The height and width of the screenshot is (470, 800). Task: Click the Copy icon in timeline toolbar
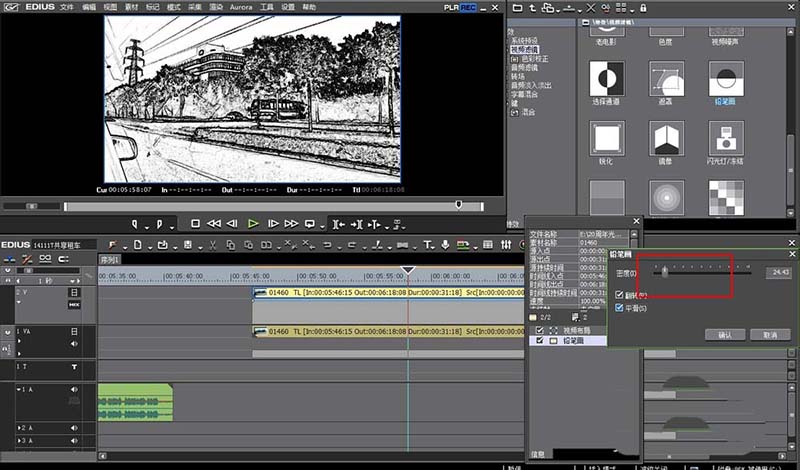[x=231, y=245]
